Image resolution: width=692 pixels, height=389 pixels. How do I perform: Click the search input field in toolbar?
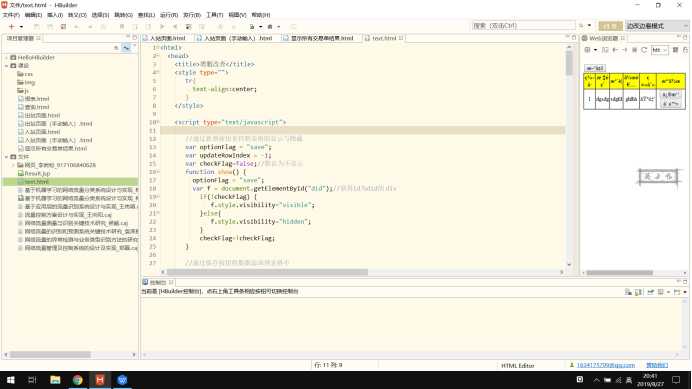coord(523,26)
